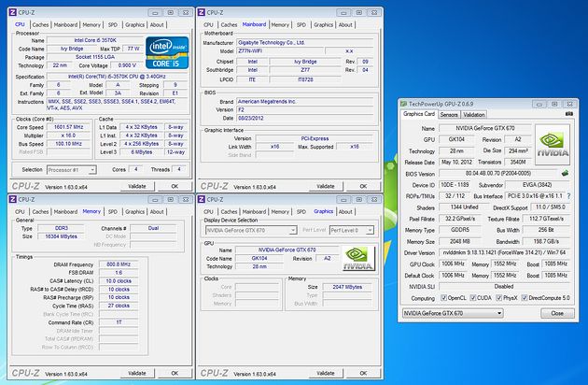Screen dimensions: 588x385
Task: Open About tab in CPU-Z Memory window
Action: tap(157, 212)
